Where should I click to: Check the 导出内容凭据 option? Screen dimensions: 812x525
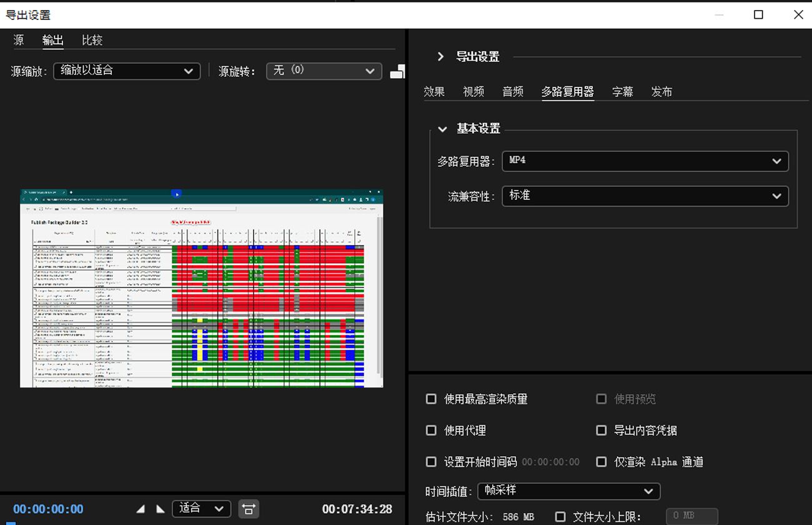[x=601, y=430]
